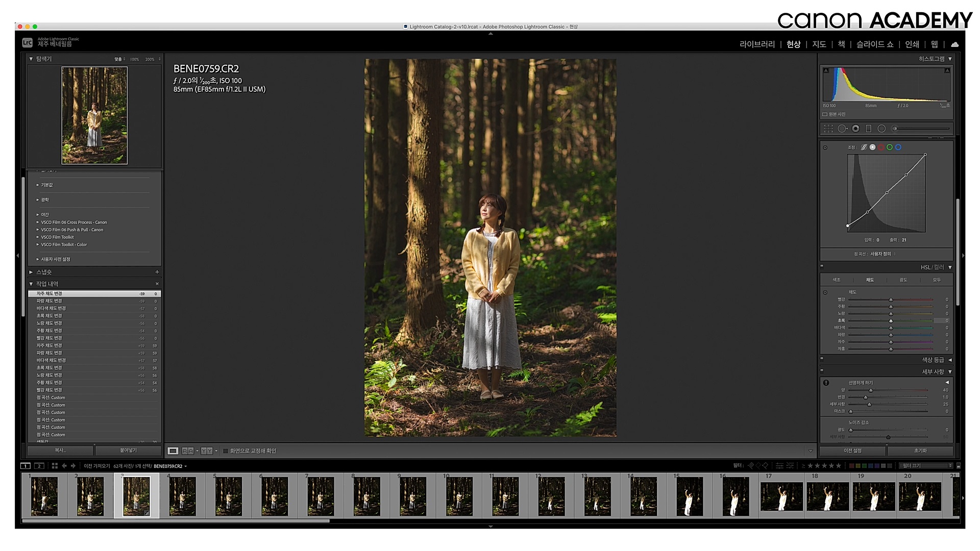This screenshot has width=980, height=551.
Task: Filter by red color label
Action: [x=851, y=465]
